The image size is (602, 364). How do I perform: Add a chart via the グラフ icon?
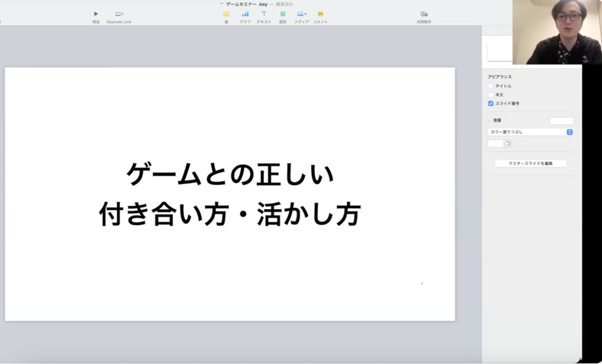(x=245, y=14)
